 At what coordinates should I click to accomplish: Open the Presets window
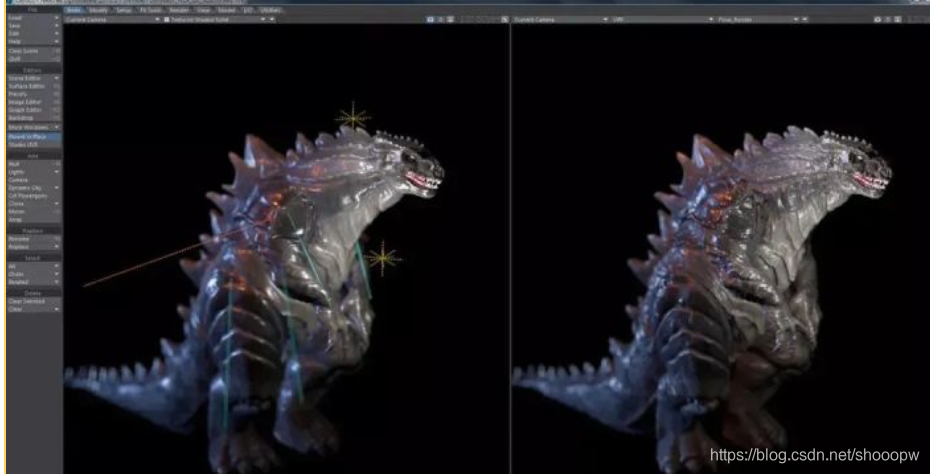coord(34,94)
